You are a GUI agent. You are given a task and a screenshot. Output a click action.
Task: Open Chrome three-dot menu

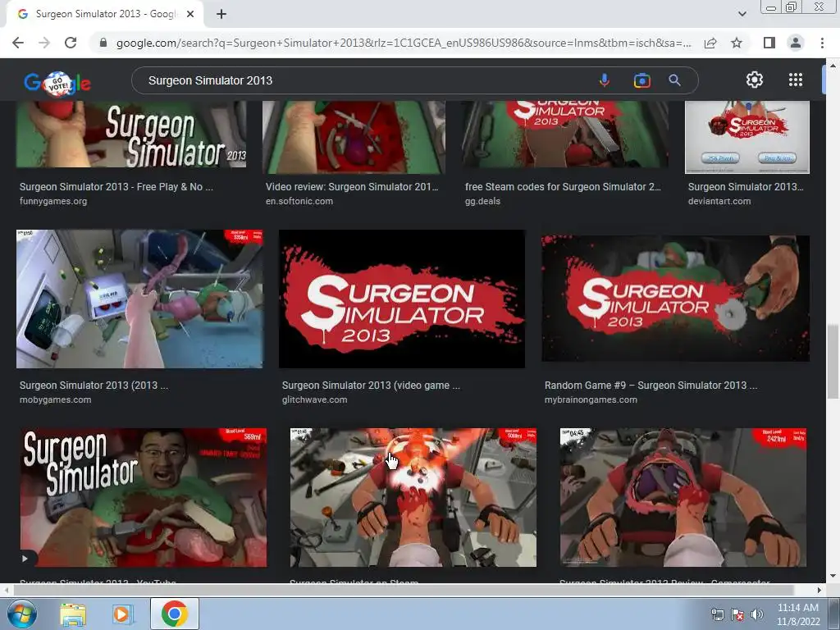[x=822, y=43]
